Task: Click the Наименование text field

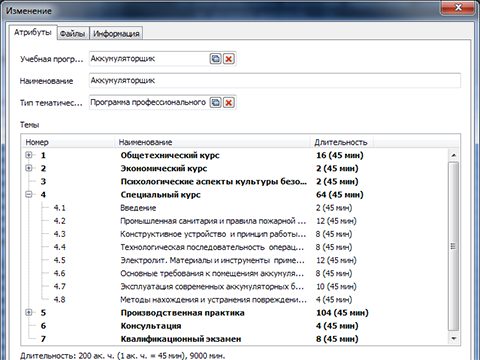Action: click(x=275, y=81)
